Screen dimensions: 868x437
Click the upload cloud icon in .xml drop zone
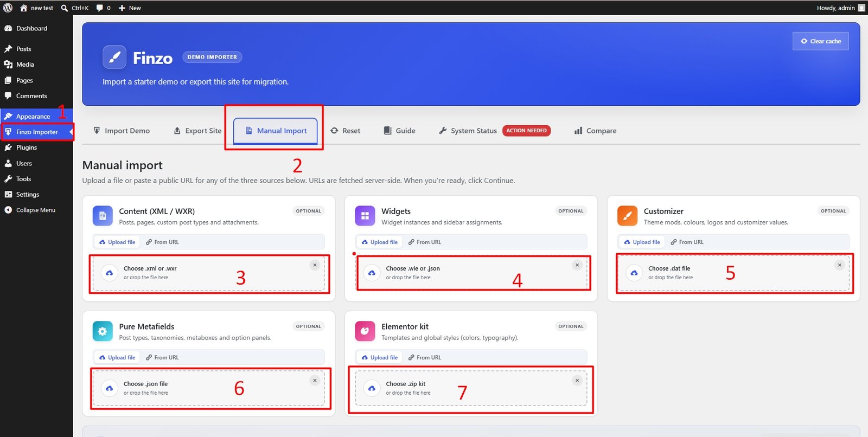point(110,273)
